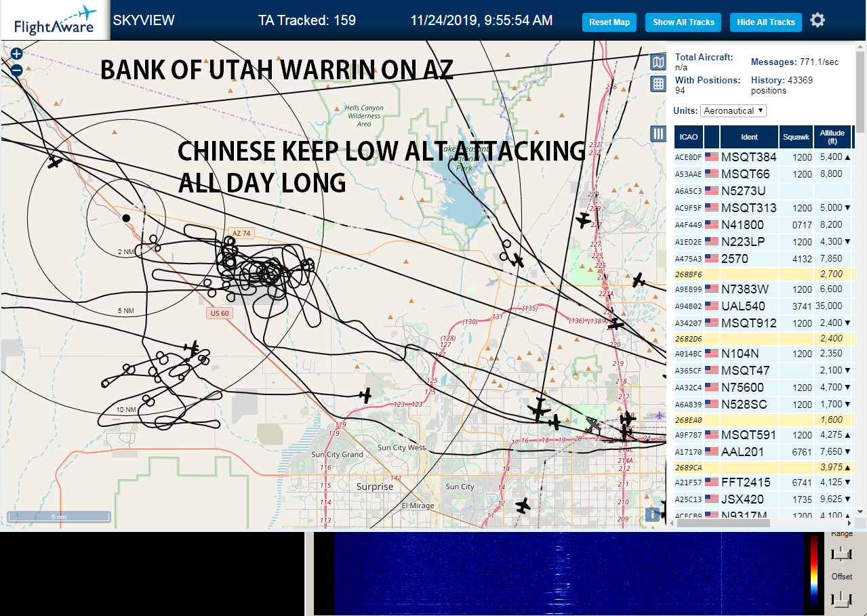This screenshot has height=616, width=867.
Task: Click the FlightAware logo
Action: (54, 20)
